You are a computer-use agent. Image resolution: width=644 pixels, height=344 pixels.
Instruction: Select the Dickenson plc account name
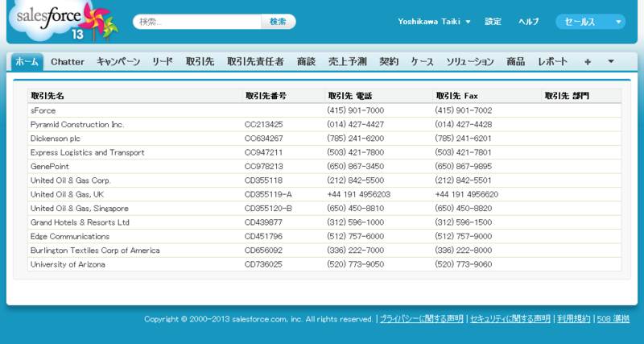56,139
